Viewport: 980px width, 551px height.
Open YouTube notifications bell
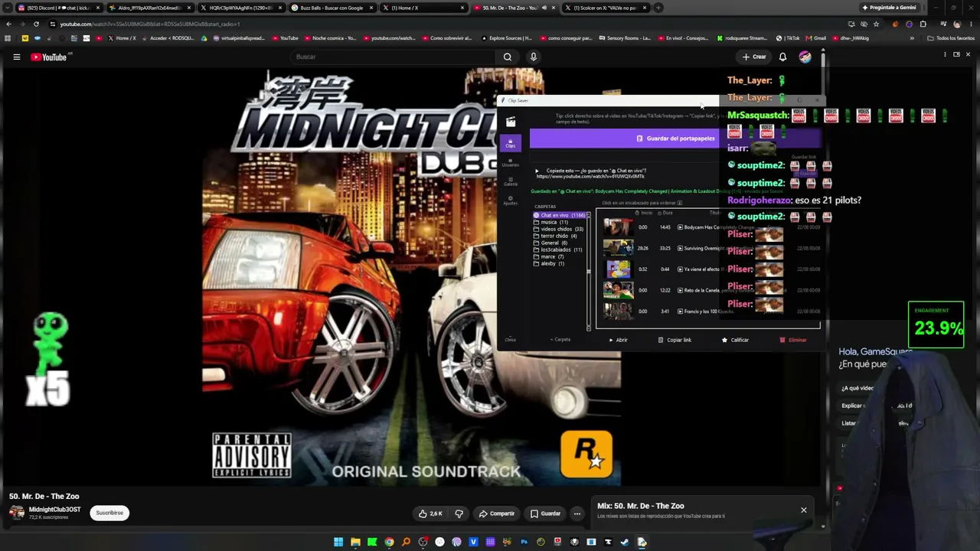click(782, 57)
